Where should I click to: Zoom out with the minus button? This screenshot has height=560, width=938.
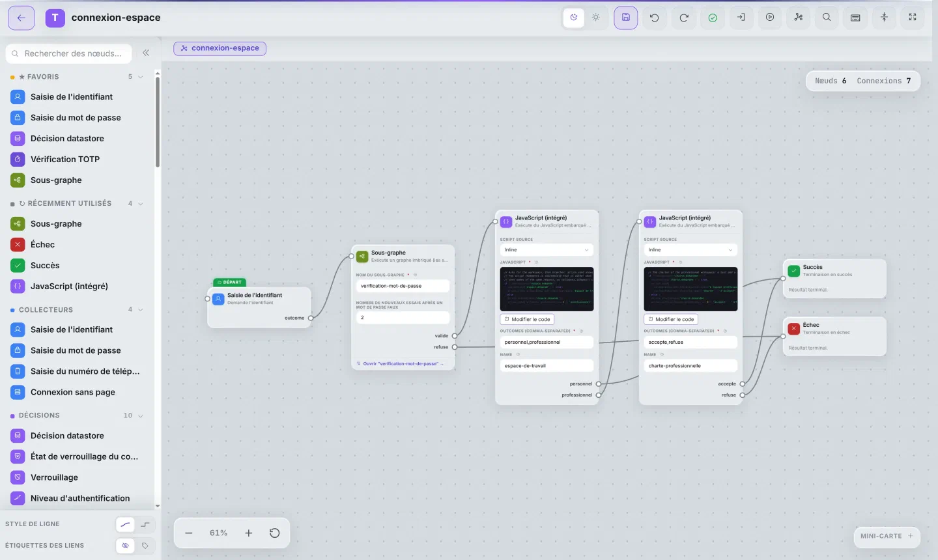[x=189, y=533]
